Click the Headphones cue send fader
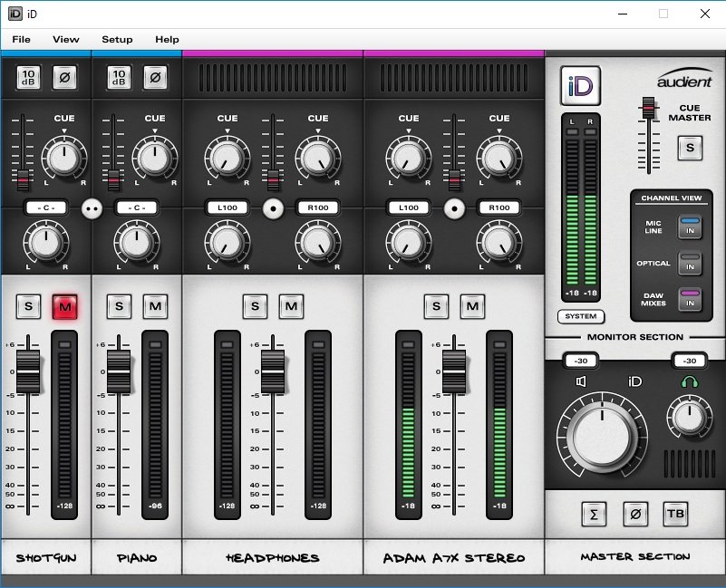This screenshot has height=588, width=726. pos(273,179)
